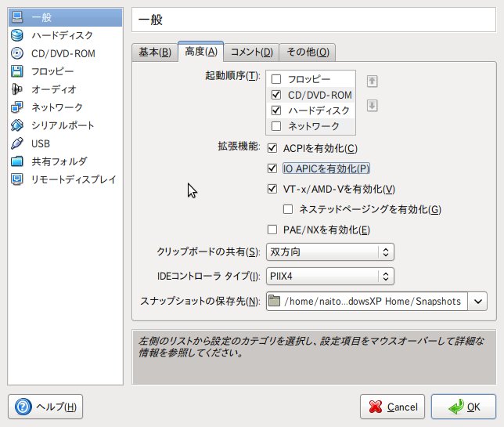Click the help question mark icon
This screenshot has width=504, height=427.
[23, 407]
